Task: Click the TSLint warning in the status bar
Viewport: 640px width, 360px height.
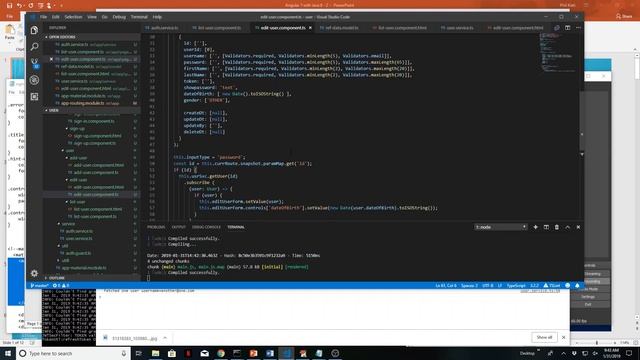Action: (x=552, y=285)
